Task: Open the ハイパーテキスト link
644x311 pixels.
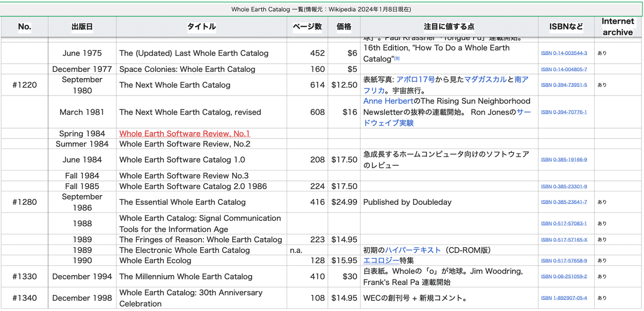Action: click(x=413, y=250)
